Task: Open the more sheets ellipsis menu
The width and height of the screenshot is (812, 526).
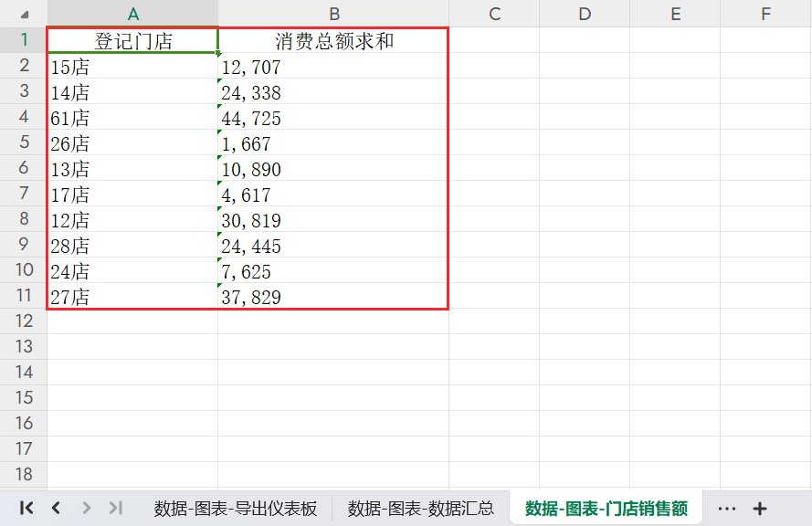Action: click(727, 509)
